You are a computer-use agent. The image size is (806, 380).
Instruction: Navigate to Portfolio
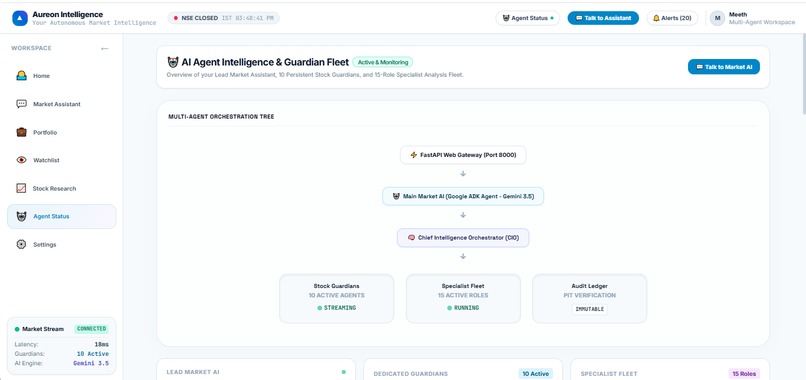pyautogui.click(x=62, y=132)
